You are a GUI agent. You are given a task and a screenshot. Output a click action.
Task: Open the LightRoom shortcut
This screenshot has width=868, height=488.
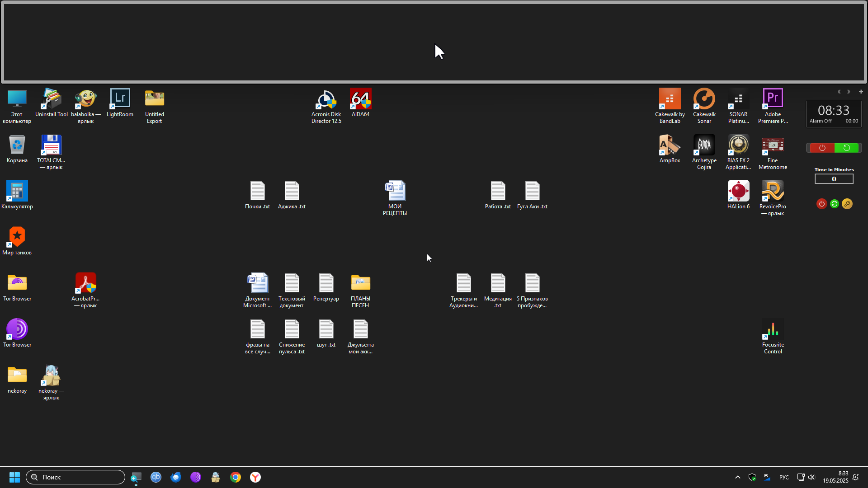tap(120, 103)
